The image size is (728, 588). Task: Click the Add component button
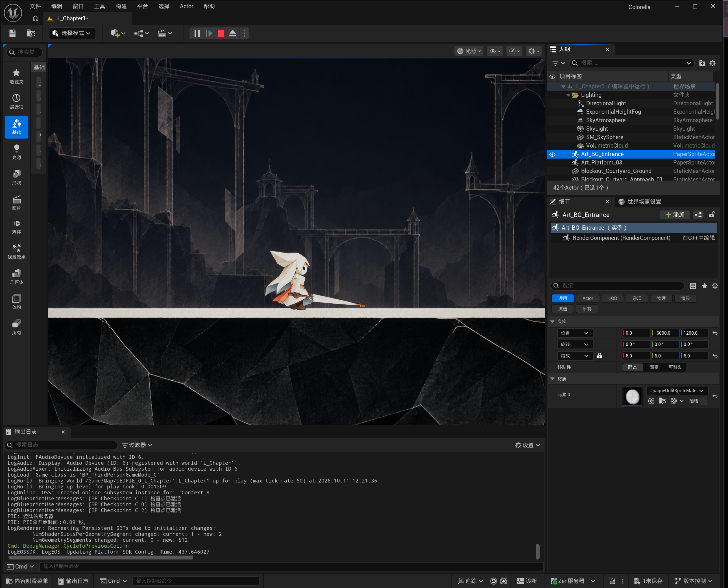(674, 215)
